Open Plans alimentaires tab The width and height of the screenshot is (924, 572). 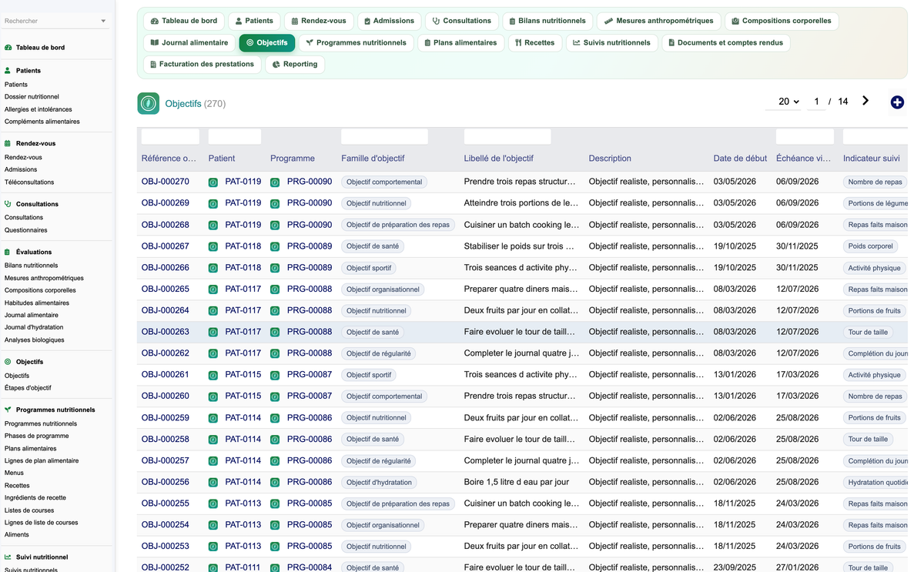tap(460, 43)
